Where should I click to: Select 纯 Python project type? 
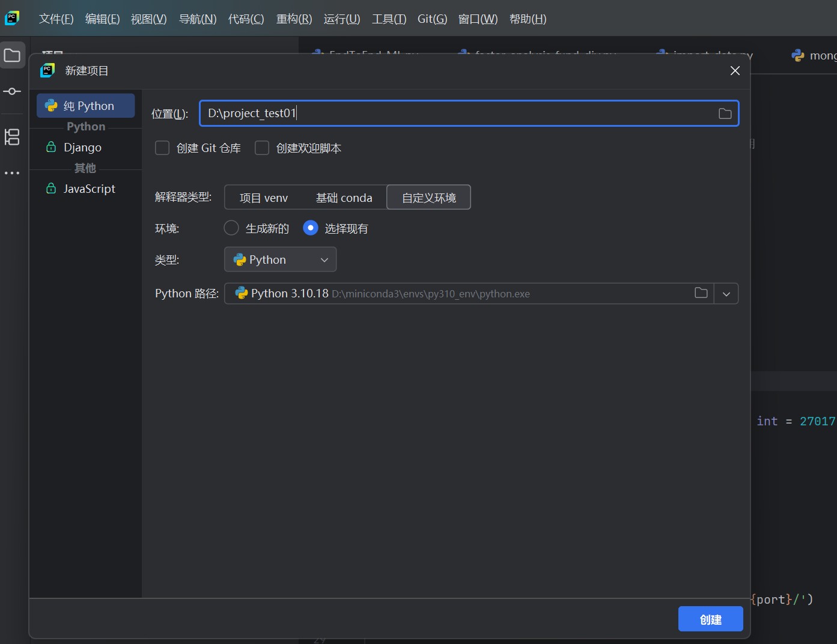86,106
